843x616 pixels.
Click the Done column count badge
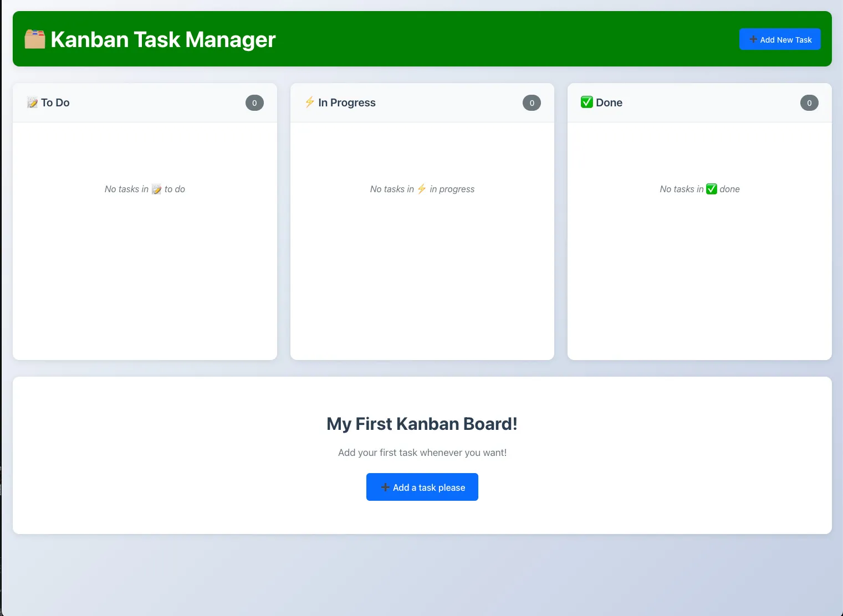click(809, 103)
